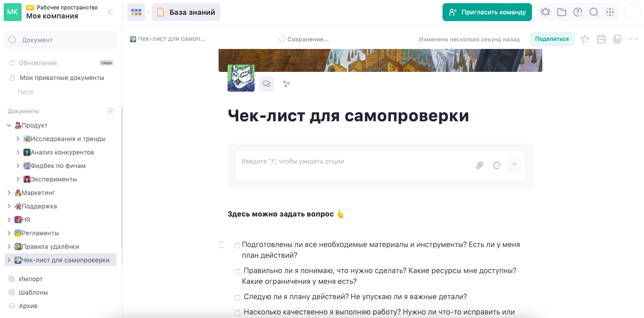Screen dimensions: 644x318
Task: Open the comments bubble under the cover
Action: tap(266, 84)
